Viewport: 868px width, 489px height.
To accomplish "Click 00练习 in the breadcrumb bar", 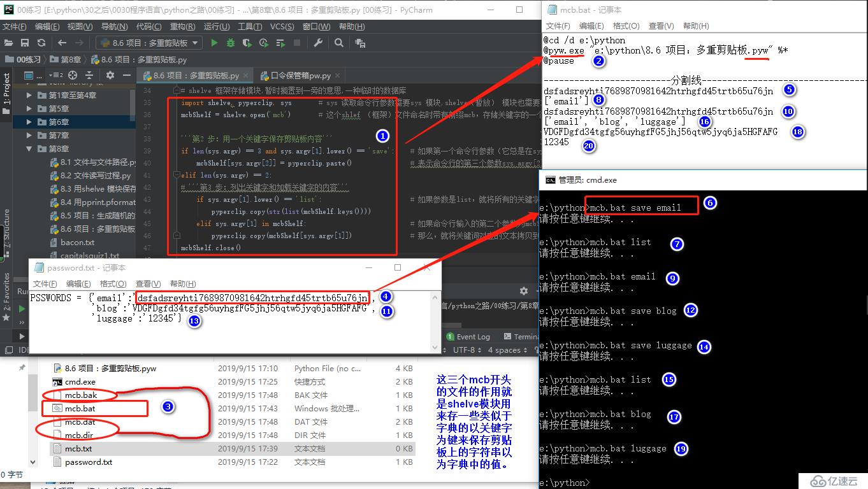I will (23, 59).
